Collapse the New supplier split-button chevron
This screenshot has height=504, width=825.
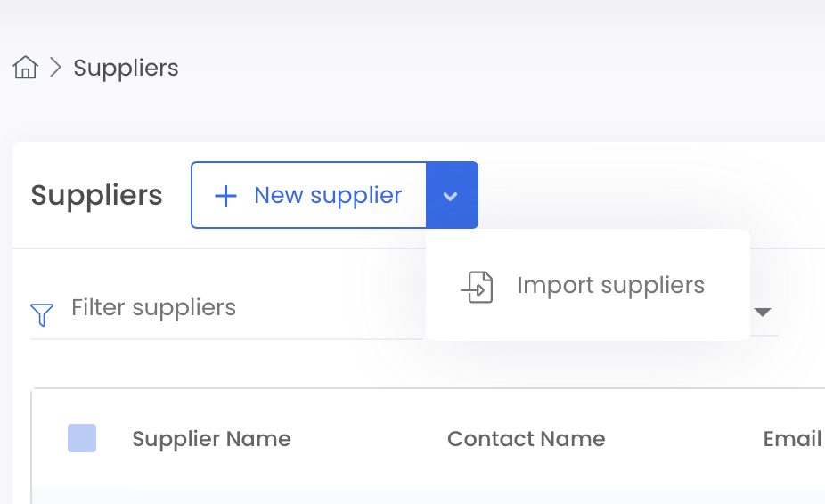point(452,195)
